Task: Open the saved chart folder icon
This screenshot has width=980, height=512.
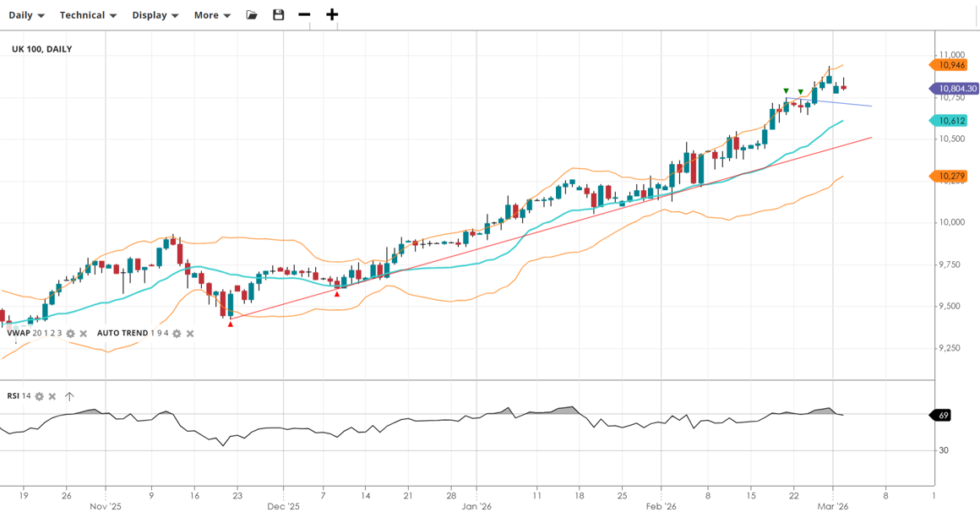Action: [x=252, y=15]
